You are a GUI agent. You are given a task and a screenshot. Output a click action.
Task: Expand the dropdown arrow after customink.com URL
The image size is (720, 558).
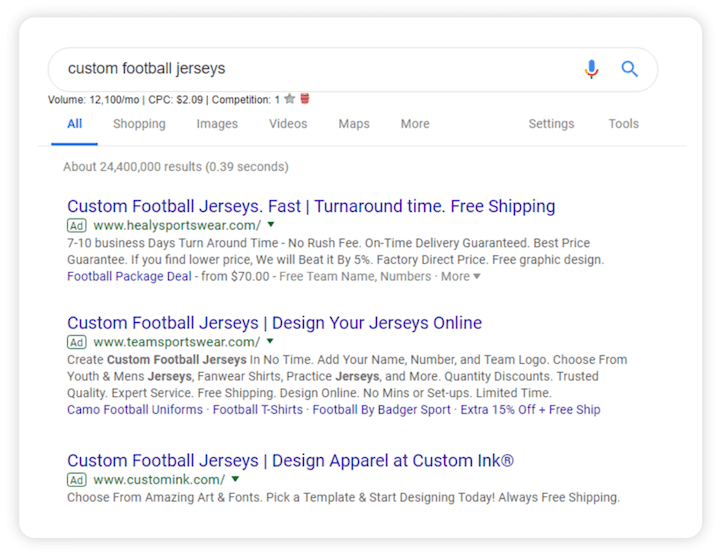(236, 479)
